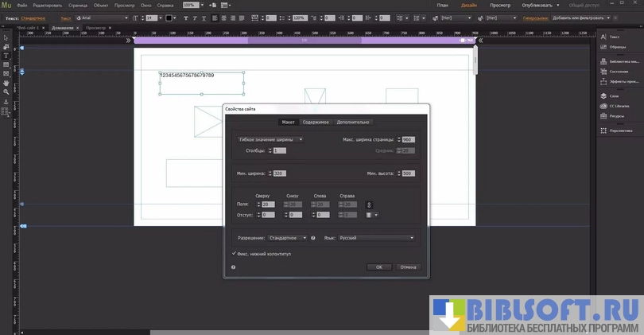The image size is (644, 335).
Task: Click the Мин. ширина input field
Action: point(279,173)
